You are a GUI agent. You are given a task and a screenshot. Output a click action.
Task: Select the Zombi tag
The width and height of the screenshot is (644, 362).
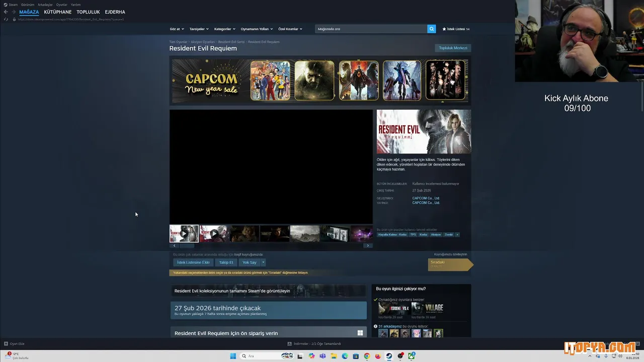448,234
